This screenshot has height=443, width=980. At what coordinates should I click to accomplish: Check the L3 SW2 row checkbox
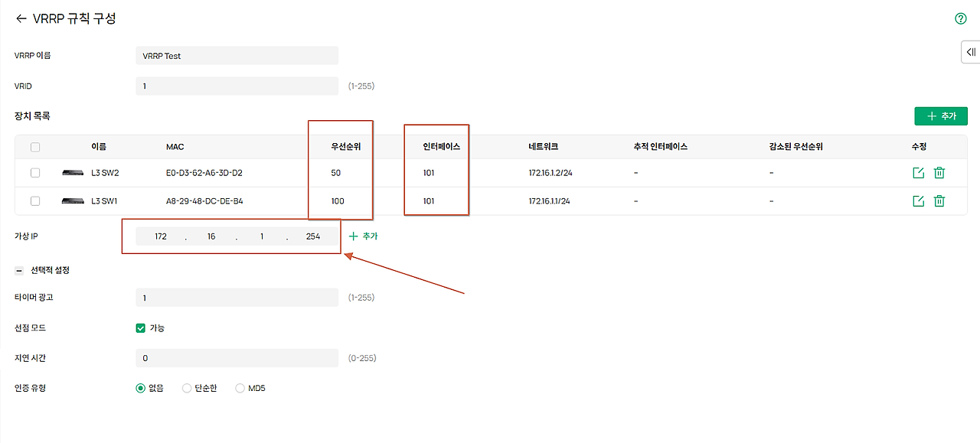pos(35,173)
